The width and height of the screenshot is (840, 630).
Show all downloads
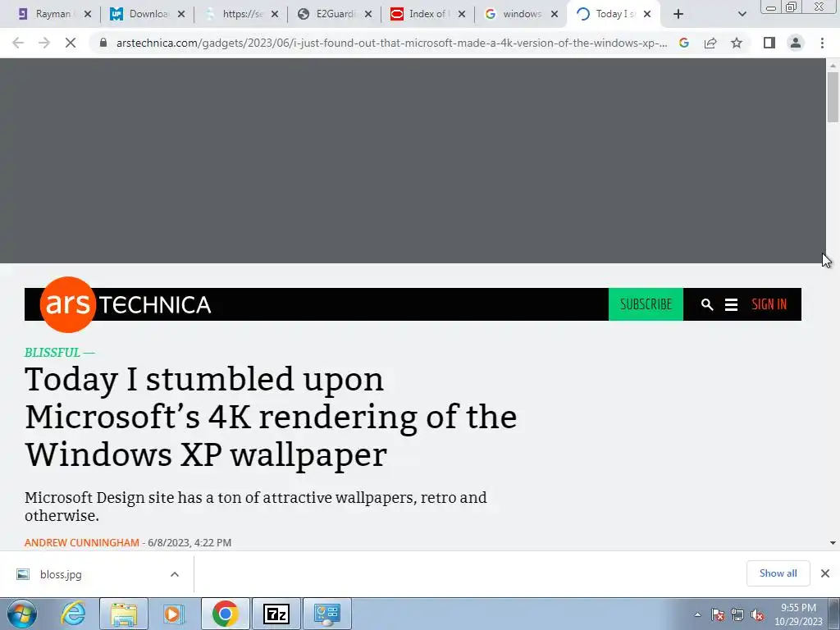click(778, 573)
